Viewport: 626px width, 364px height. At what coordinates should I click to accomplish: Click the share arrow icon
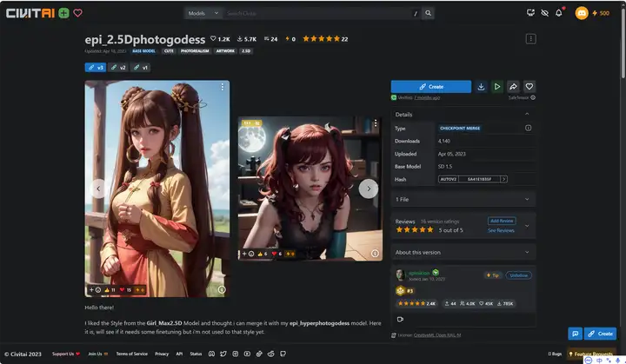(513, 87)
